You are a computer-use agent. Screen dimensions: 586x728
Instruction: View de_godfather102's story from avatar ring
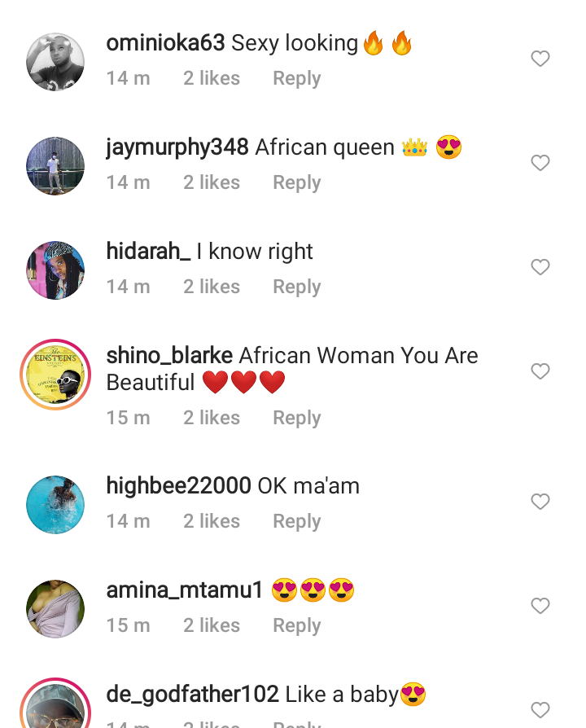(55, 703)
